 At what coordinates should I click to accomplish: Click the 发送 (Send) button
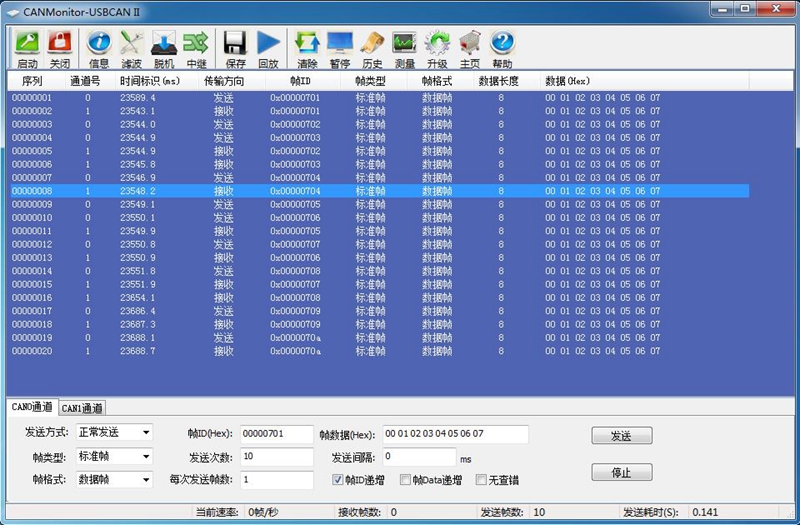[620, 436]
